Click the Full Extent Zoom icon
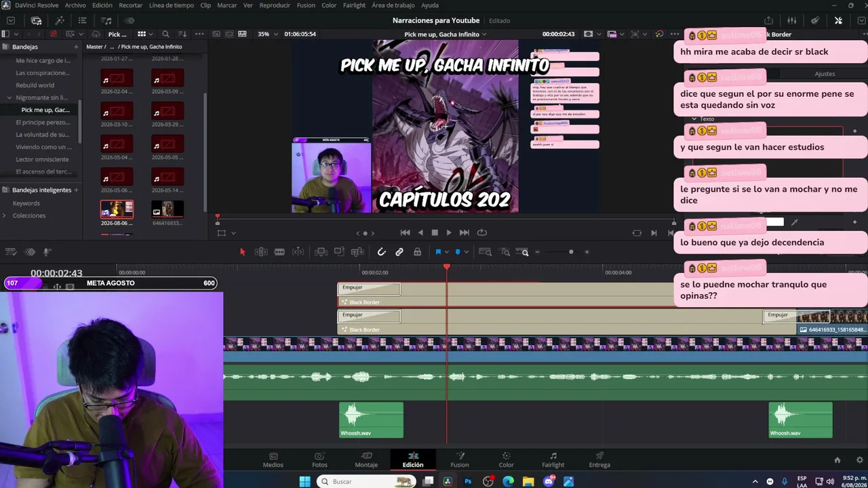This screenshot has height=488, width=868. pyautogui.click(x=485, y=252)
